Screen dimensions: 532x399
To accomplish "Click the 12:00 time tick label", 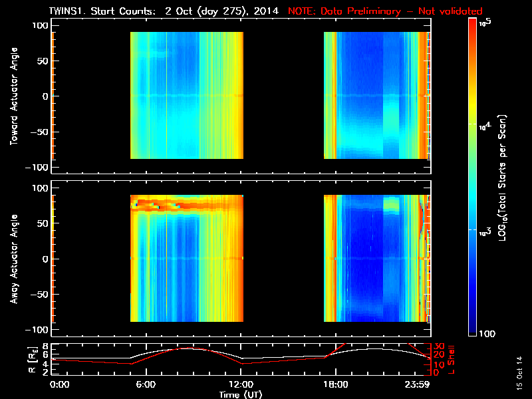I will click(241, 384).
